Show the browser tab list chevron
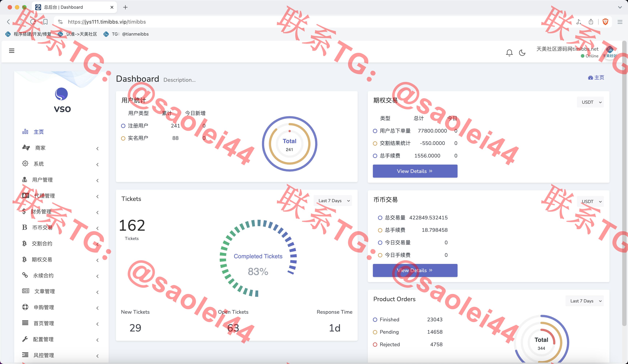Image resolution: width=628 pixels, height=364 pixels. (620, 7)
